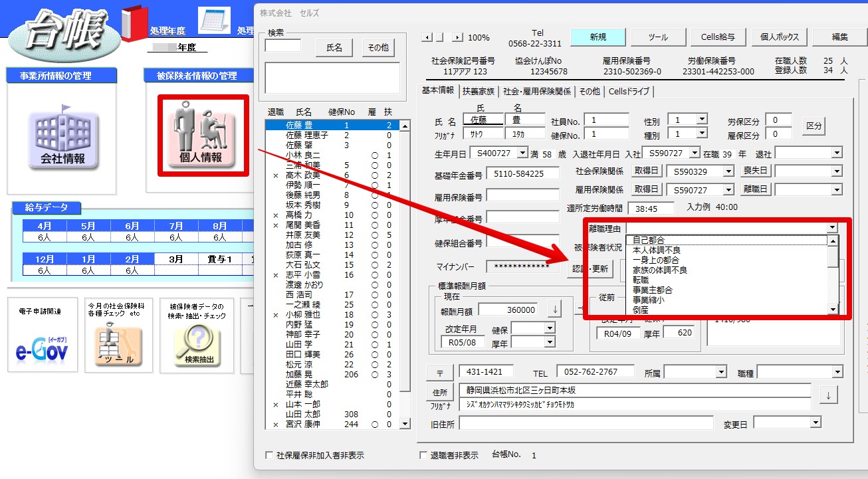Select 家族の体調不良 from the list
Viewport: 868px width, 479px height.
[x=728, y=270]
